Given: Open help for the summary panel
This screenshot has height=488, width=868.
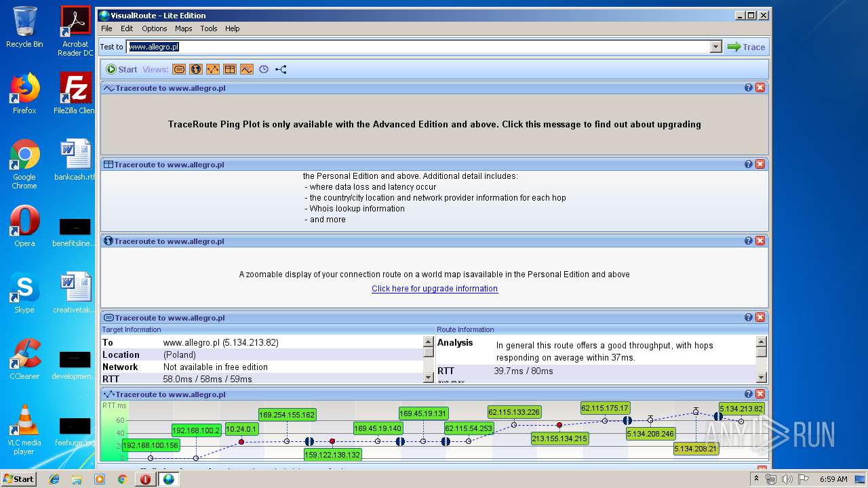Looking at the screenshot, I should tap(749, 318).
